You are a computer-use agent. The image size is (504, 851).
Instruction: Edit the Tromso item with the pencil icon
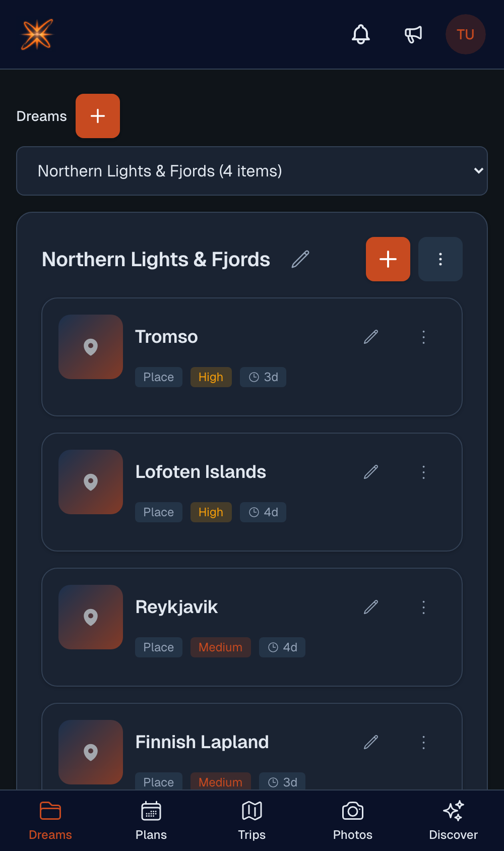click(370, 337)
